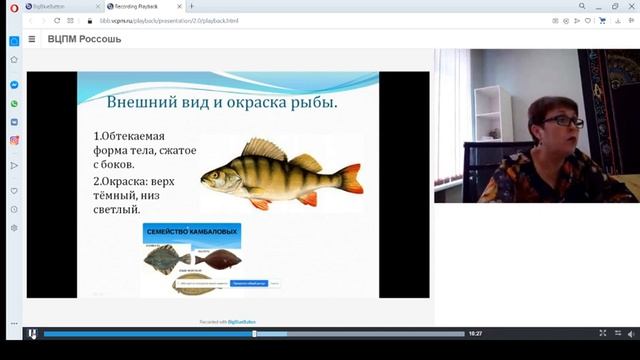Image resolution: width=640 pixels, height=360 pixels.
Task: Open bookmarks heart in sidebar
Action: pyautogui.click(x=14, y=191)
